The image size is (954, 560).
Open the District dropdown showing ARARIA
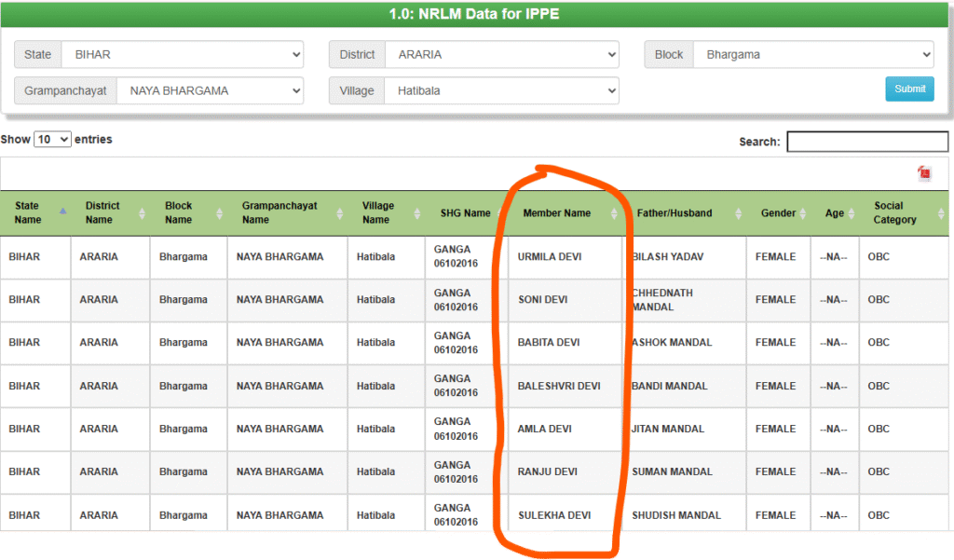[501, 55]
